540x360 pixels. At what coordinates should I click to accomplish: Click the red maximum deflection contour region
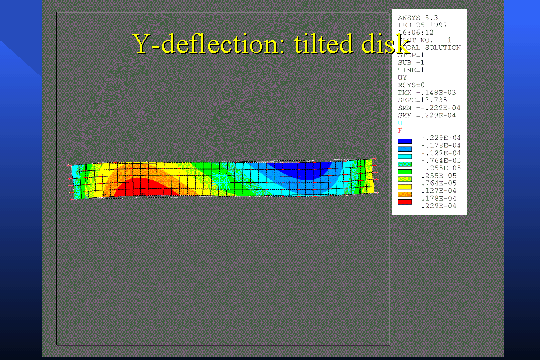(145, 188)
